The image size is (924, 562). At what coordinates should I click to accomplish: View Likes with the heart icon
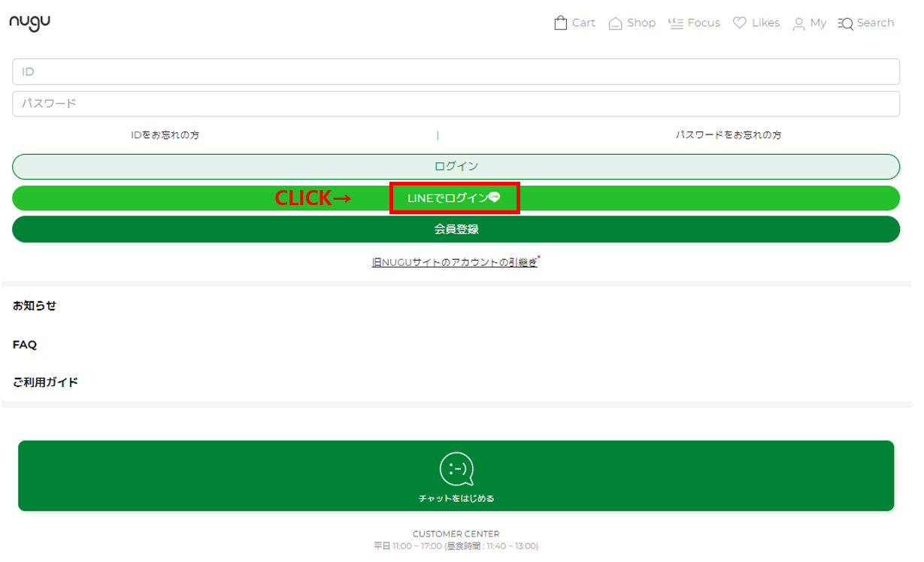point(740,23)
